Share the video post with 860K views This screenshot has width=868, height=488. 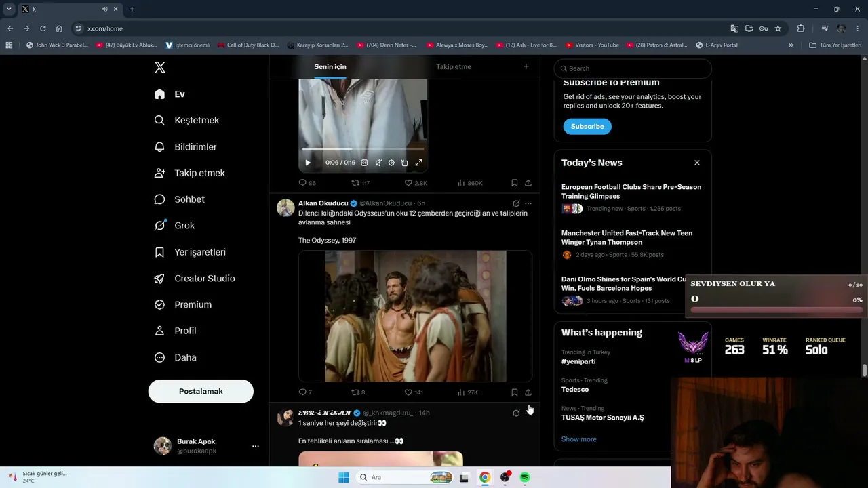click(528, 183)
